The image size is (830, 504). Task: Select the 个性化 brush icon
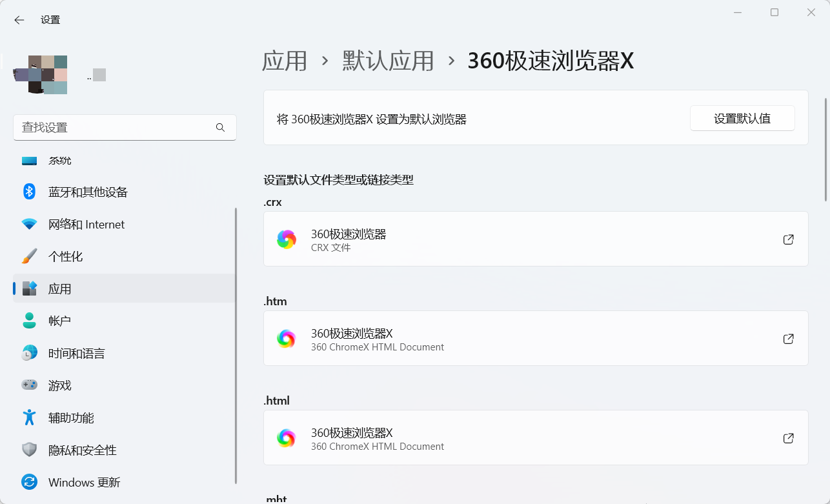pyautogui.click(x=30, y=256)
